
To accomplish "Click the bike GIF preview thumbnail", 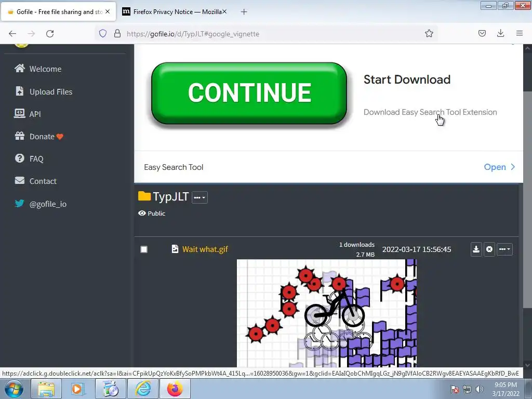I will (x=327, y=313).
